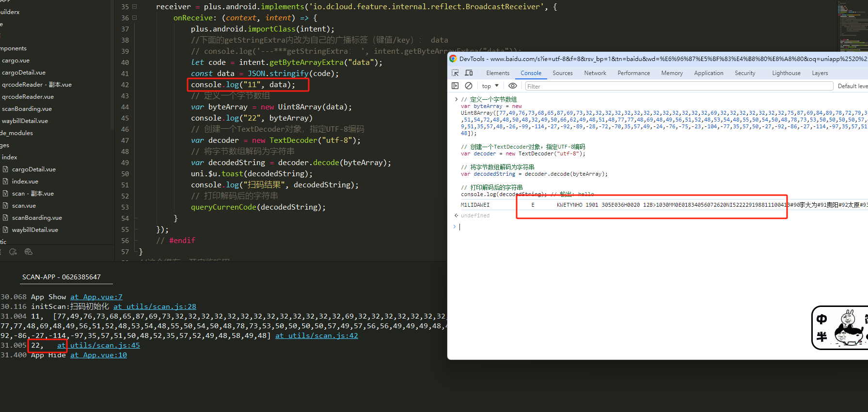The height and width of the screenshot is (412, 868).
Task: Click the M1LIDAWEI console output text
Action: [x=475, y=205]
